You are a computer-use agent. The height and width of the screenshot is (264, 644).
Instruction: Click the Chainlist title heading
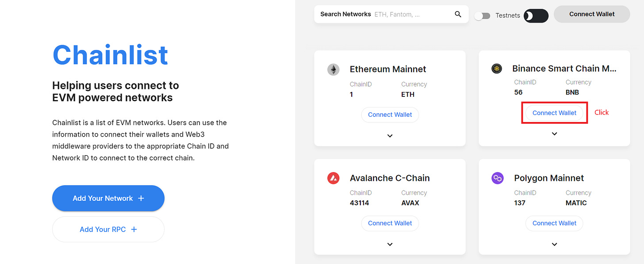[x=110, y=55]
